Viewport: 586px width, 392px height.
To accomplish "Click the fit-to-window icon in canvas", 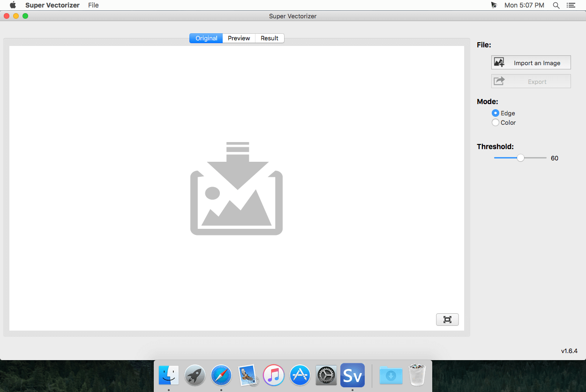I will coord(447,319).
